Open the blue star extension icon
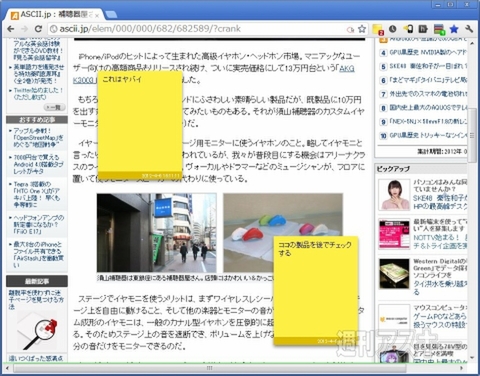This screenshot has height=376, width=480. point(454,29)
